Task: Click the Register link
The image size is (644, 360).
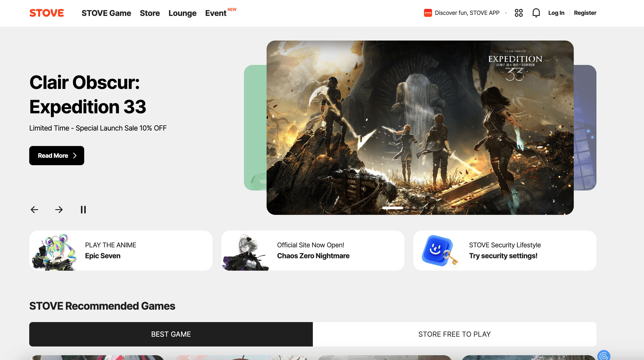Action: [x=585, y=13]
